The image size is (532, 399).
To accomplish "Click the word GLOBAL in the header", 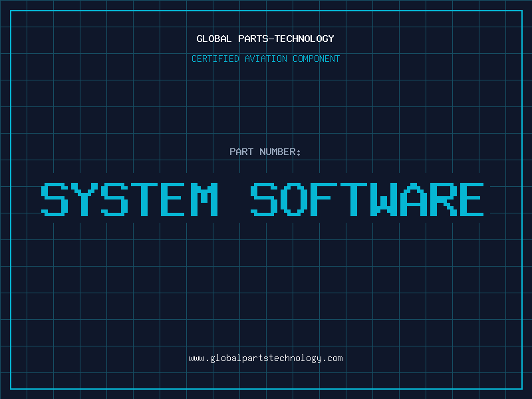I will coord(213,39).
